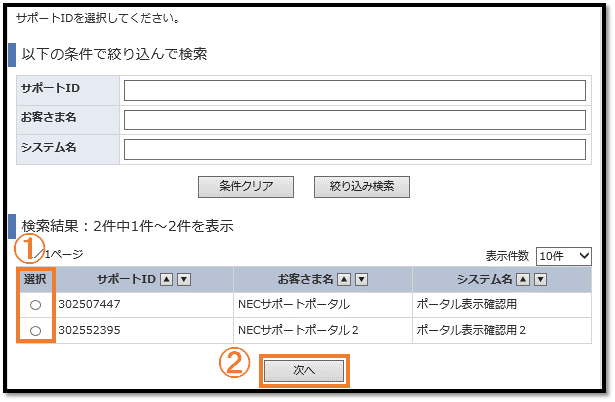The image size is (615, 402).
Task: Sort お客さま名 column descending
Action: (361, 280)
